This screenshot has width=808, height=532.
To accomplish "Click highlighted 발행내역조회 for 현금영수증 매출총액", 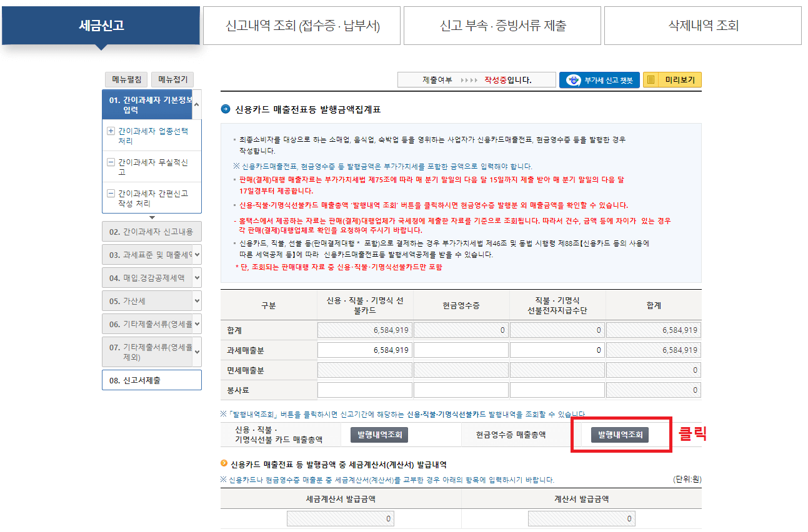I will (621, 434).
